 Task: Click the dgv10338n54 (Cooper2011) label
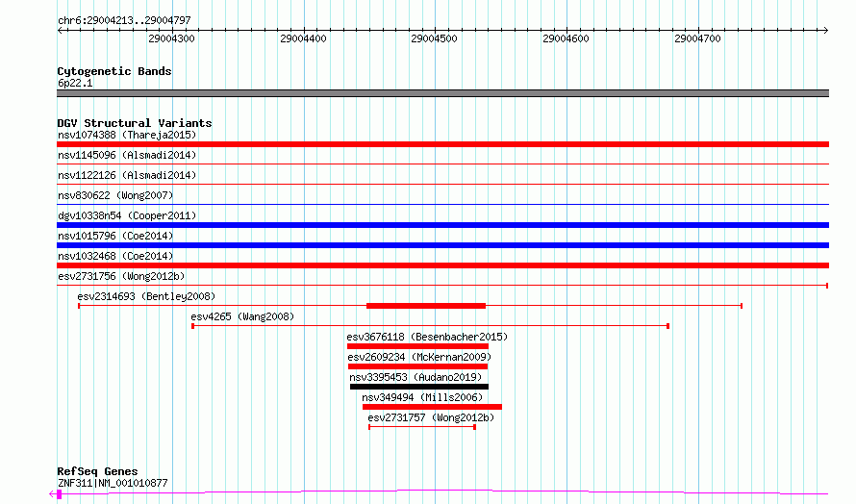pos(127,215)
